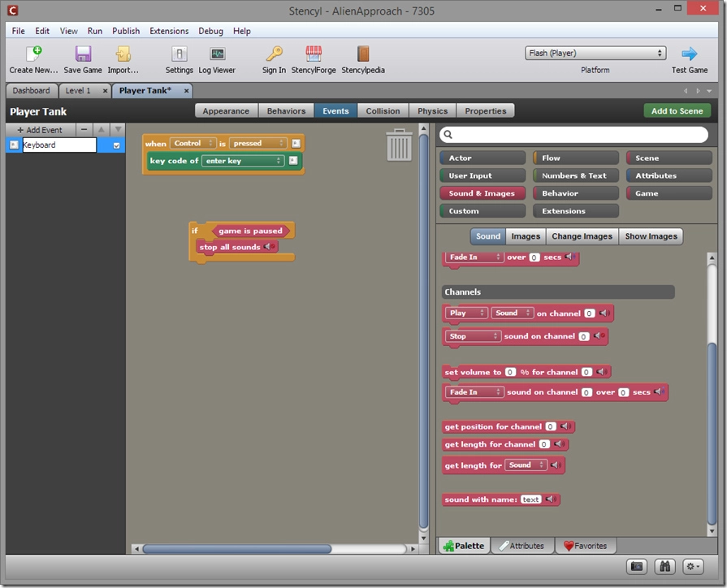Open the Physics tab
Screen dimensions: 727x588
pyautogui.click(x=433, y=110)
